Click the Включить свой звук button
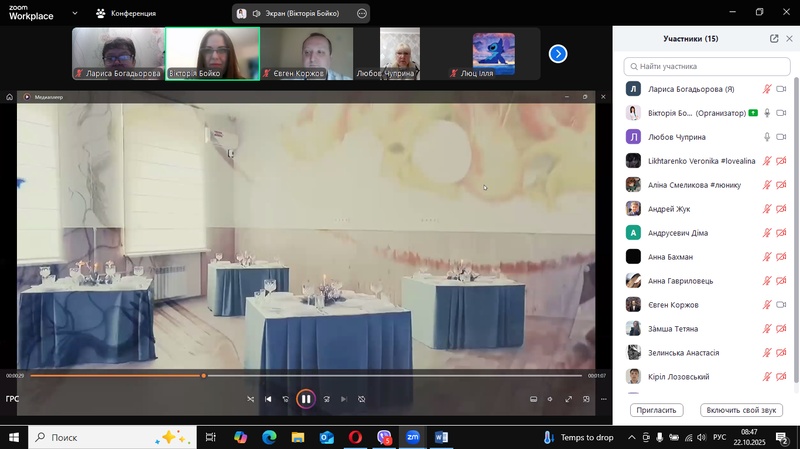 click(741, 410)
